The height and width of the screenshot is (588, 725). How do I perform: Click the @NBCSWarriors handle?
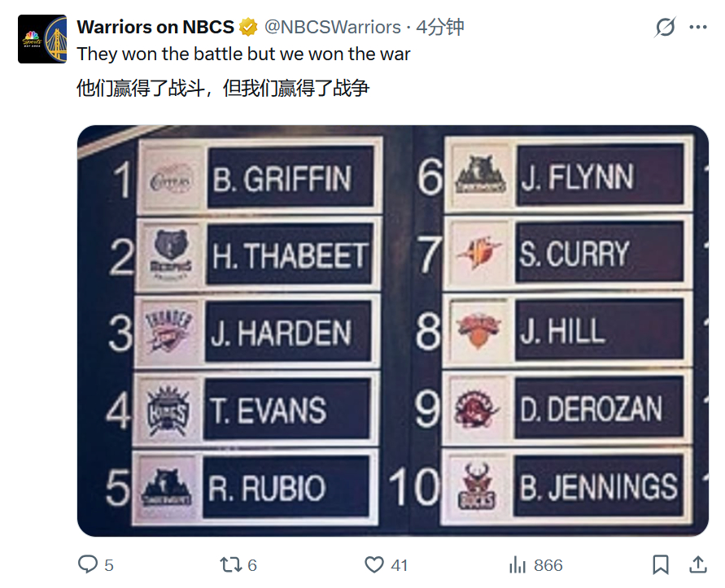333,28
